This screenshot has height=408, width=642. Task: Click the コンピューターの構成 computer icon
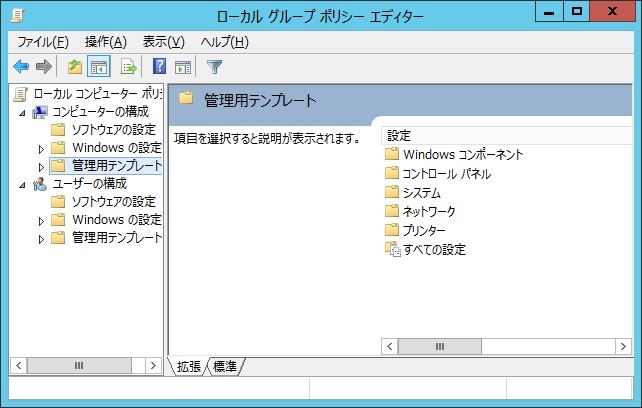coord(40,112)
